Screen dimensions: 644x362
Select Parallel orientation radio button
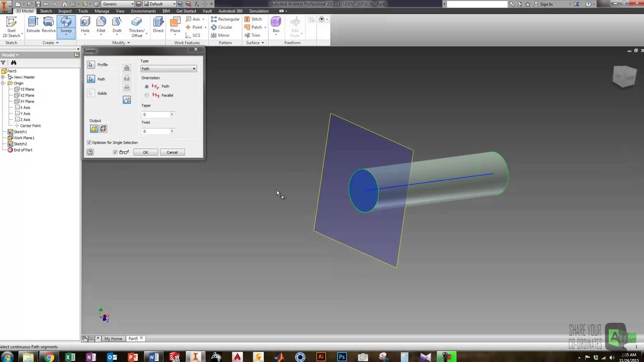(147, 96)
